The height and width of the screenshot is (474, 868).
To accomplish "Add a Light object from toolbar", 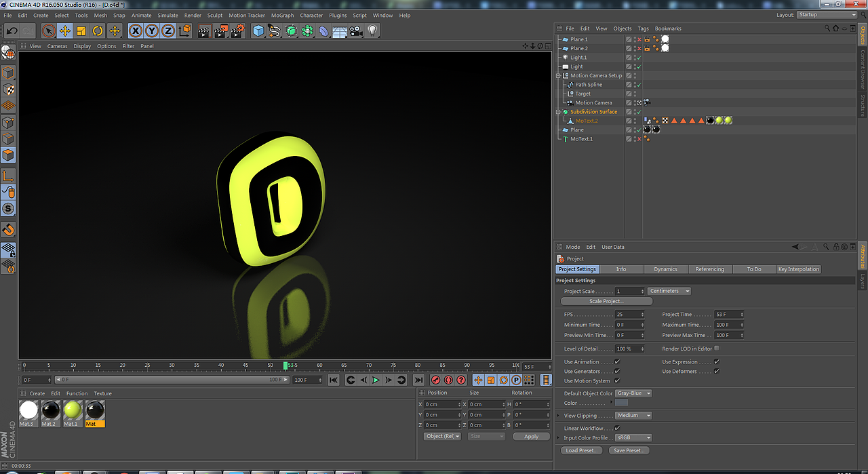I will [372, 31].
